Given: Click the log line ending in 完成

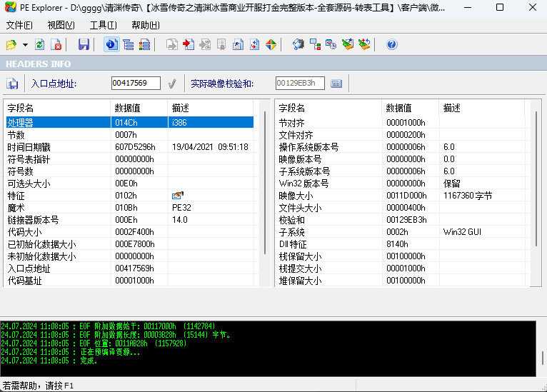Looking at the screenshot, I should pos(49,361).
